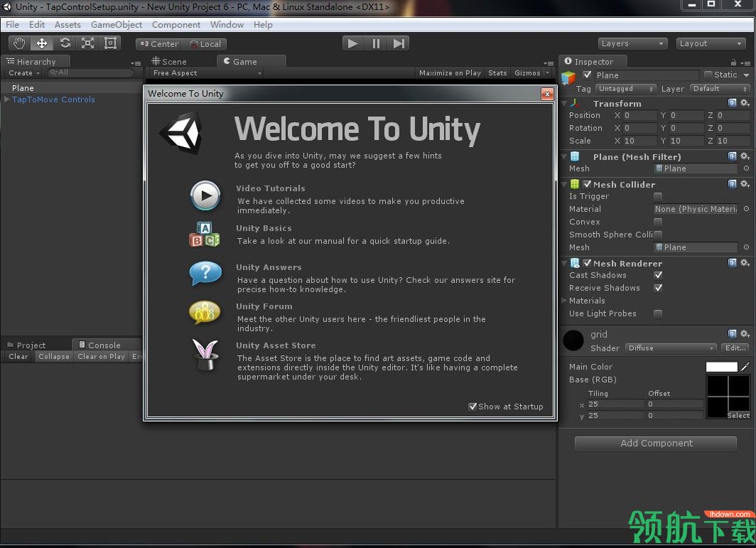Enable Is Trigger checkbox
The image size is (756, 548).
point(658,196)
